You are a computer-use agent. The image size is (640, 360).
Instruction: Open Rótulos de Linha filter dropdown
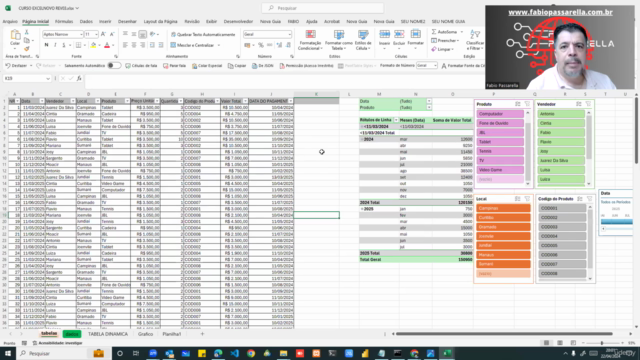[x=396, y=120]
